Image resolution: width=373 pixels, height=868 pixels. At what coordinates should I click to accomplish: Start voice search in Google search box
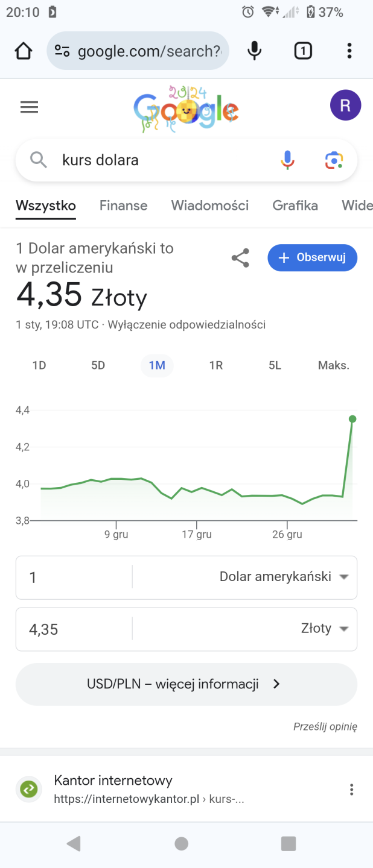[x=288, y=160]
